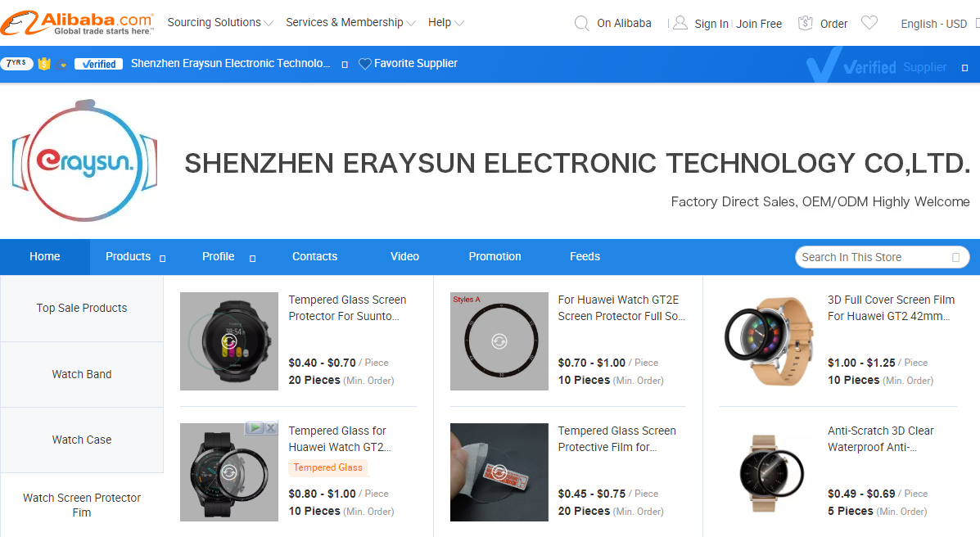Image resolution: width=980 pixels, height=537 pixels.
Task: Click the favorites heart icon in header
Action: [x=869, y=23]
